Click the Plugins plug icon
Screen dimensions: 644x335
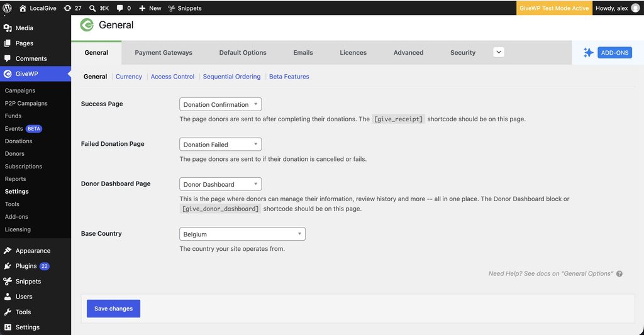[x=8, y=266]
